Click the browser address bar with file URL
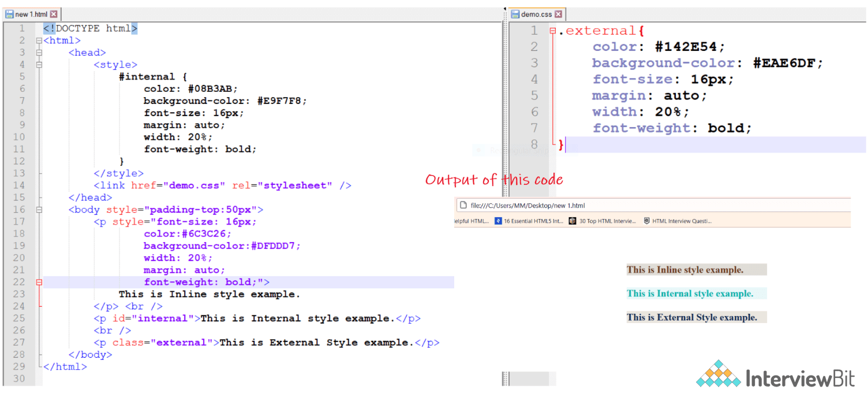 click(653, 205)
